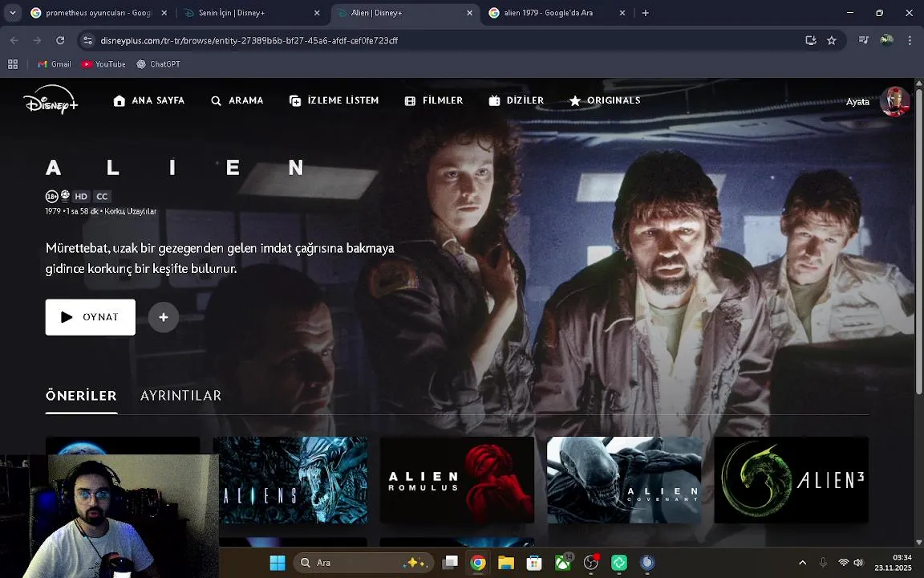This screenshot has width=924, height=578.
Task: Open the Disney+ logo home link
Action: pos(51,100)
